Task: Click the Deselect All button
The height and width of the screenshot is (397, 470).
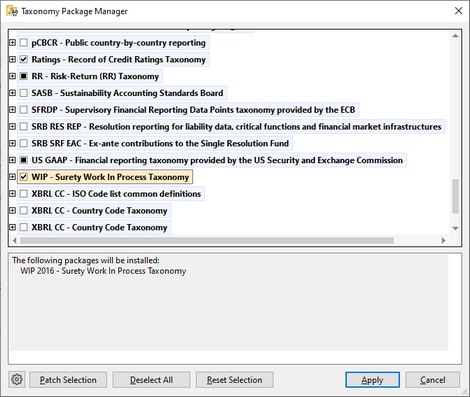Action: click(151, 380)
